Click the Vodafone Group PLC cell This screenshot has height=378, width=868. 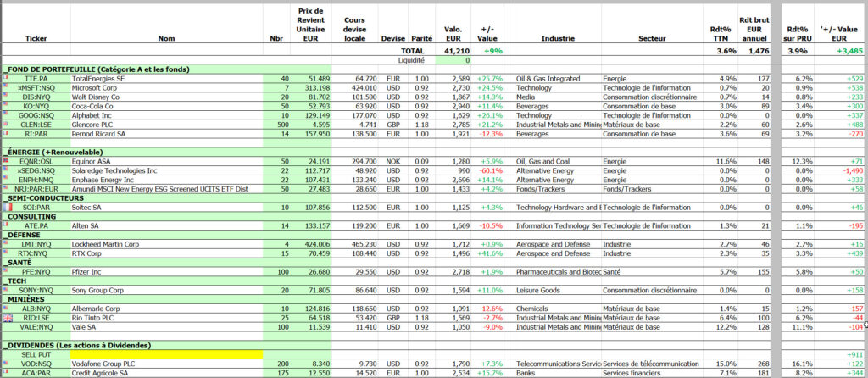[x=167, y=364]
